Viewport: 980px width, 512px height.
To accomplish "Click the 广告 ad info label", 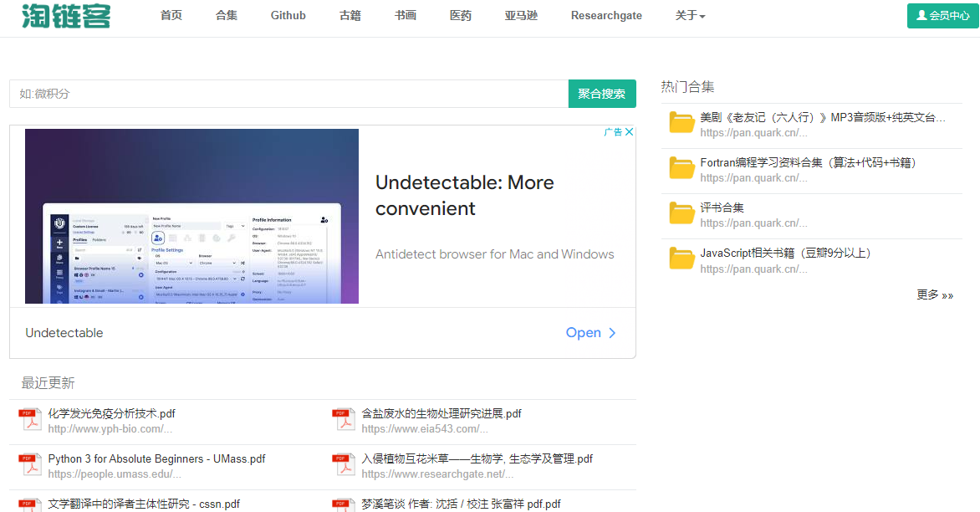I will [x=613, y=132].
